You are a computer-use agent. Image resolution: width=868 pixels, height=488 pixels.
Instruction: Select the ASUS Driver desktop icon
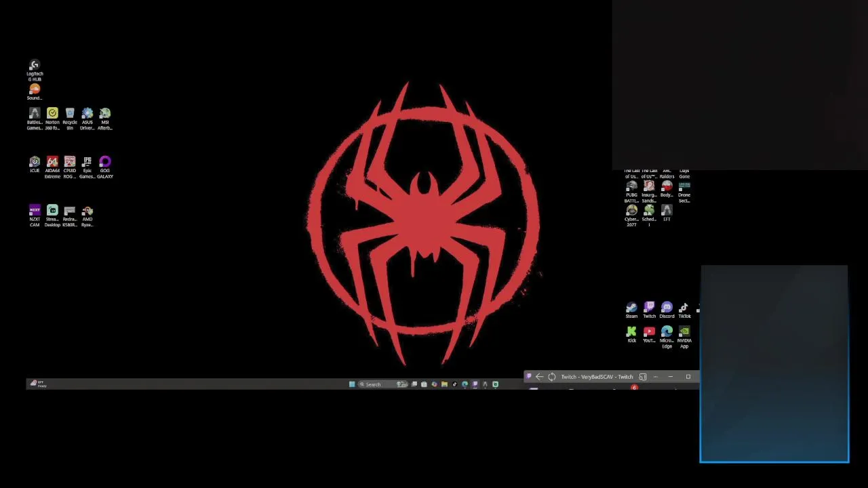(87, 119)
